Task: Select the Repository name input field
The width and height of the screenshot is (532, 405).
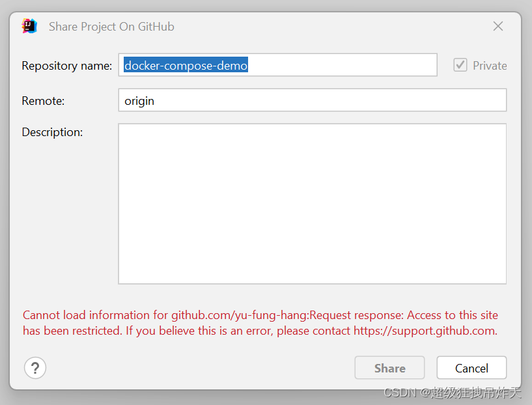Action: coord(277,64)
